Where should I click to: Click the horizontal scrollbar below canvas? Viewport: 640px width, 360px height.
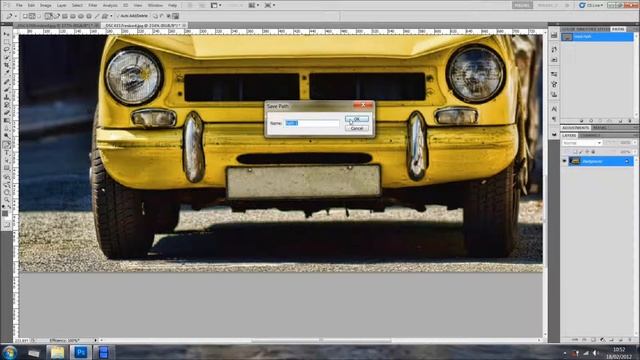coord(320,340)
